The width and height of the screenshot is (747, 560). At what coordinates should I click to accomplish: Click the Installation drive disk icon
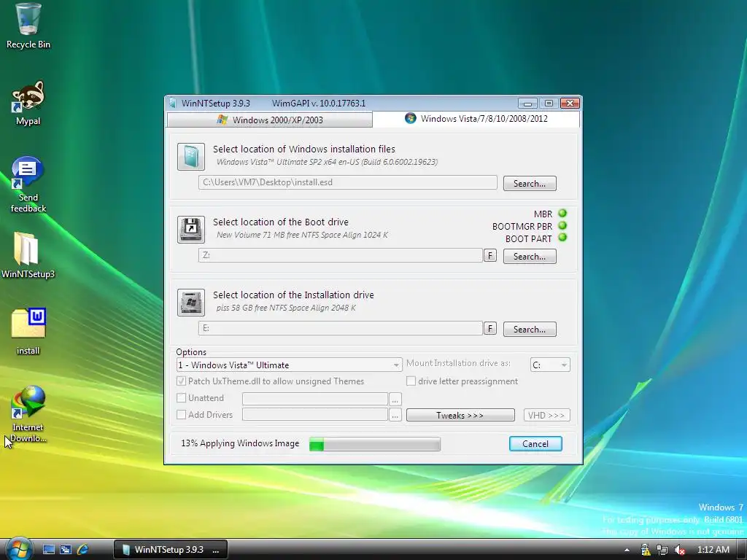click(x=191, y=303)
